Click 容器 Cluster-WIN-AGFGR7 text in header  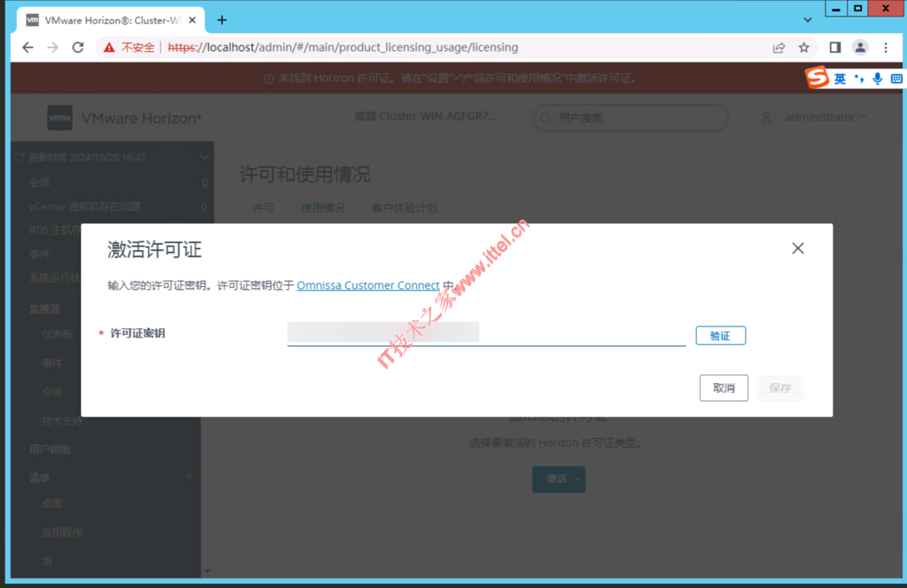(x=425, y=117)
